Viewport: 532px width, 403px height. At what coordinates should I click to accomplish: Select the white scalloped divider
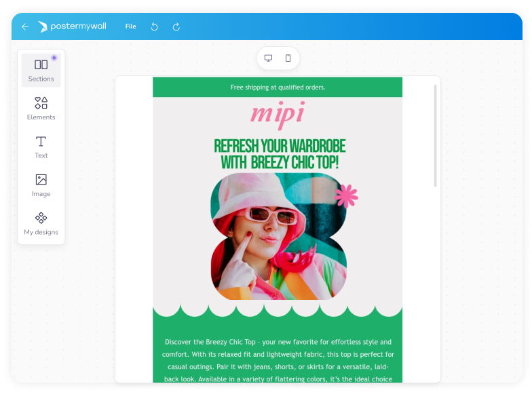click(278, 309)
